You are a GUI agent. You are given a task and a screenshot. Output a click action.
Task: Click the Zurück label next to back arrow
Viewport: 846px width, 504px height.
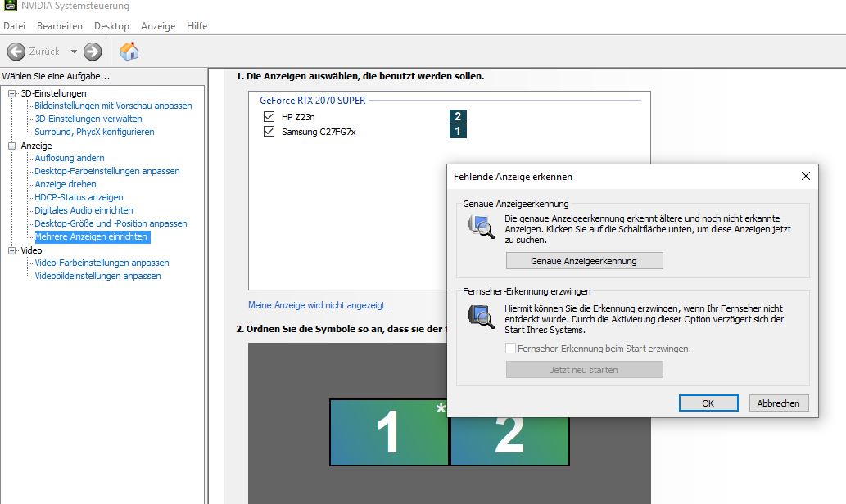pyautogui.click(x=44, y=52)
